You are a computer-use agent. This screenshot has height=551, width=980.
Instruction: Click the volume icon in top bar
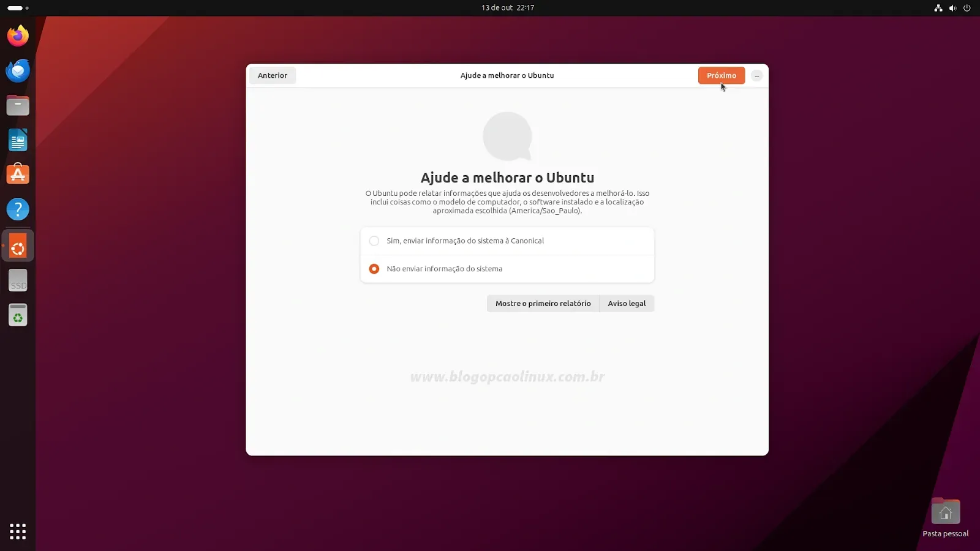952,8
